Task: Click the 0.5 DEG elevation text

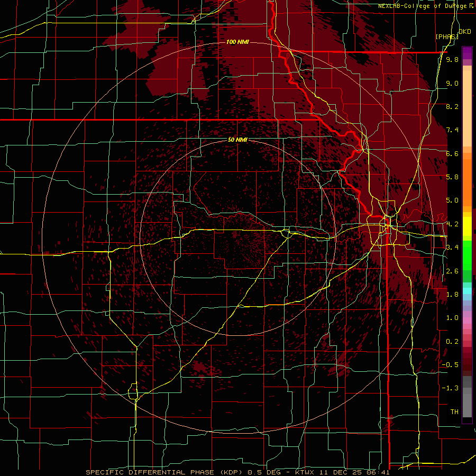Action: tap(264, 472)
